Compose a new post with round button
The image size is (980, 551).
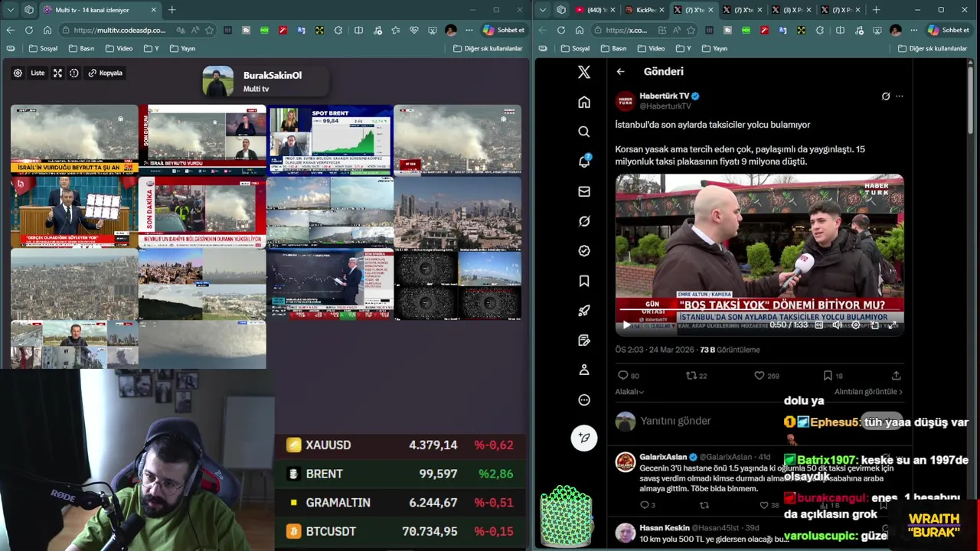tap(584, 437)
